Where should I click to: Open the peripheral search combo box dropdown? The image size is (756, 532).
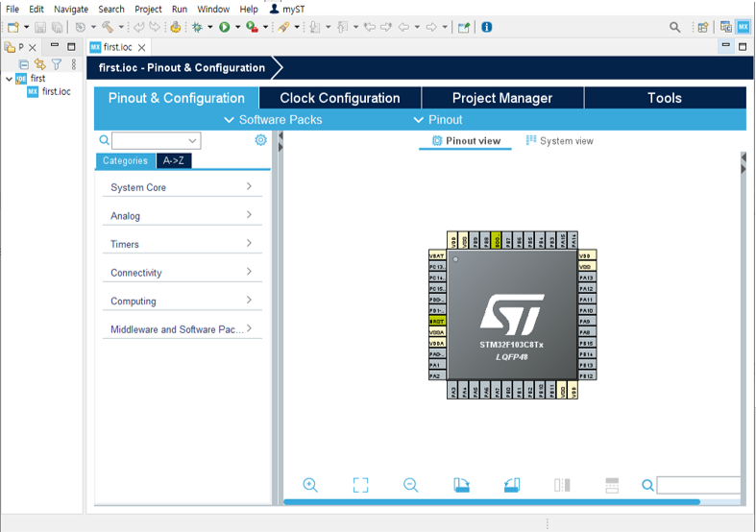pos(192,141)
